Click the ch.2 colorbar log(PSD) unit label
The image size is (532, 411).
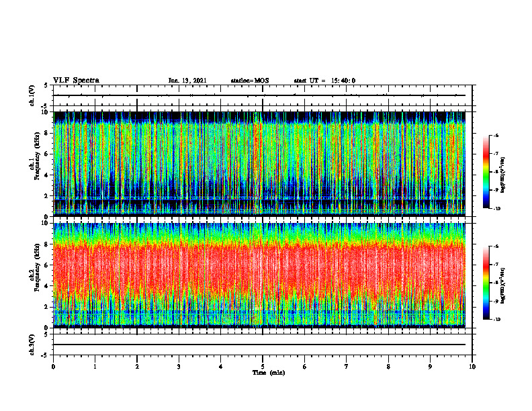pyautogui.click(x=503, y=285)
